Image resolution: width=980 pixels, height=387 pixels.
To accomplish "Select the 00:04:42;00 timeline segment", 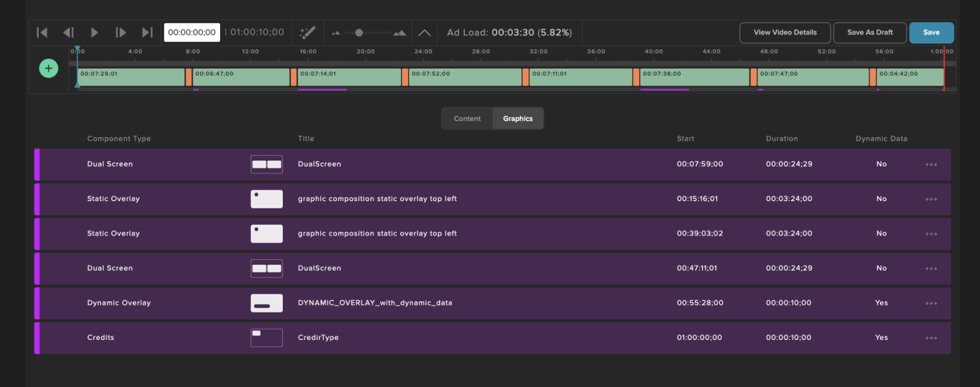I will pos(910,77).
